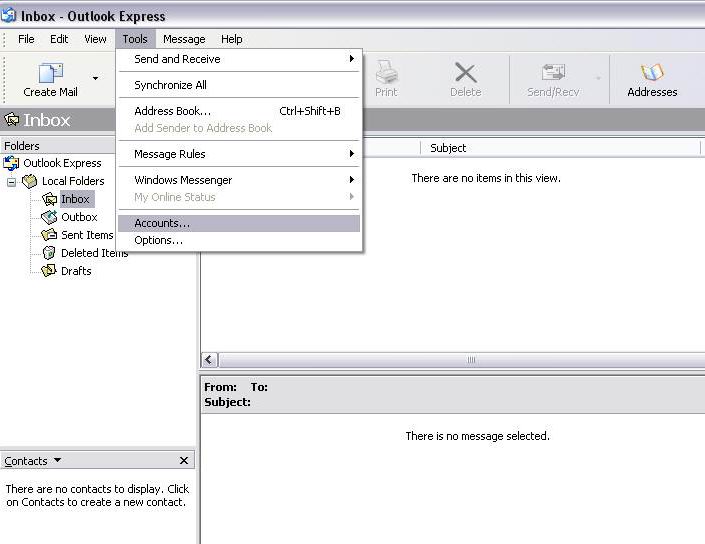Open the Message menu in menu bar
The height and width of the screenshot is (544, 705).
(184, 39)
